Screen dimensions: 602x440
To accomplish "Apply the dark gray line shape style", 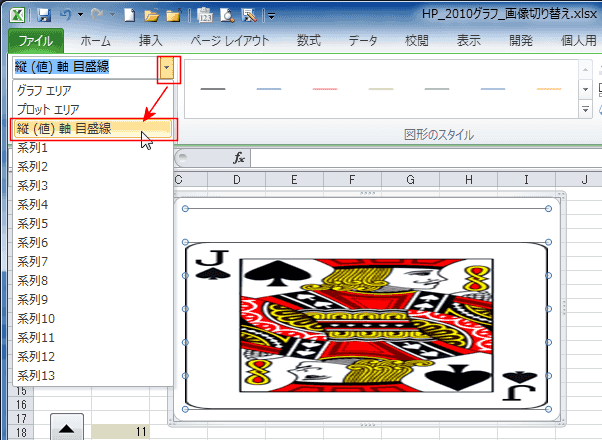I will tap(213, 89).
